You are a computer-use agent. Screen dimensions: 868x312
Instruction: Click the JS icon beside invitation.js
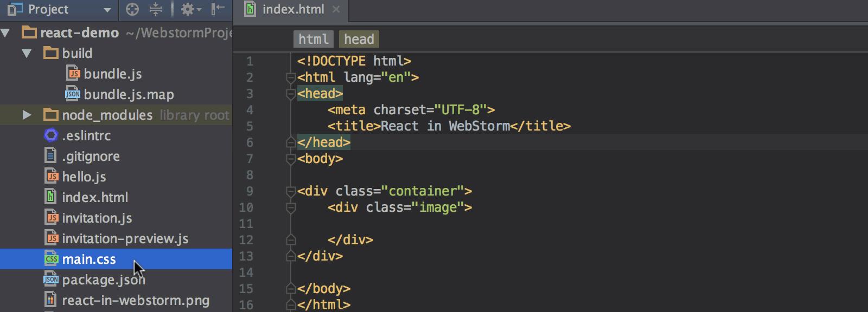pos(52,217)
